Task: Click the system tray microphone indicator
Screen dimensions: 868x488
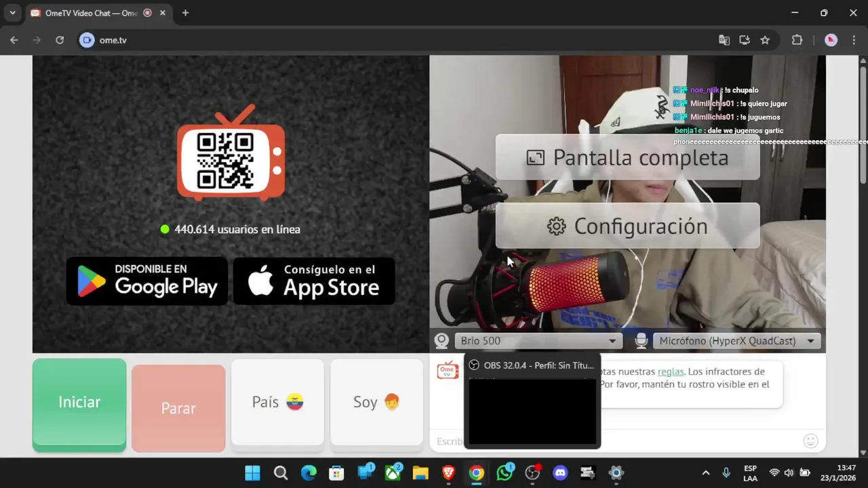Action: [726, 473]
